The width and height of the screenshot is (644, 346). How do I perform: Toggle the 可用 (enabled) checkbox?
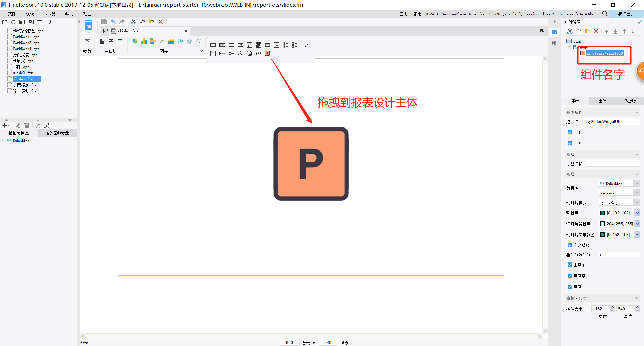click(x=570, y=132)
